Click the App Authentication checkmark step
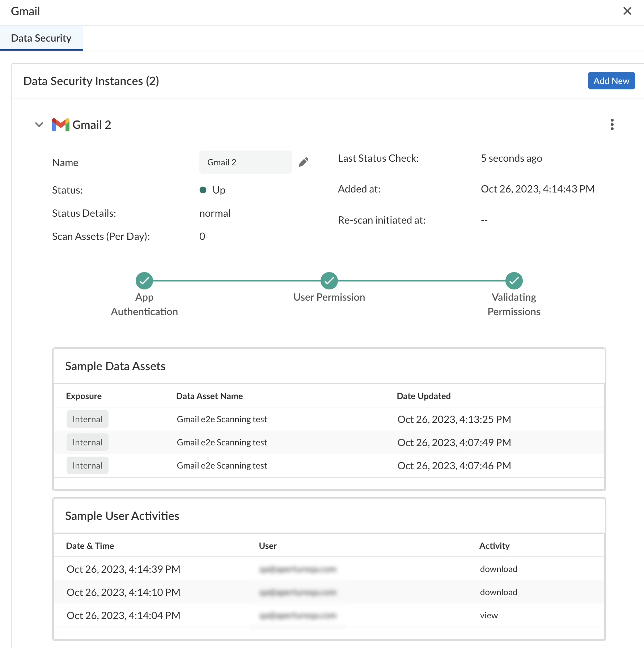 point(144,281)
